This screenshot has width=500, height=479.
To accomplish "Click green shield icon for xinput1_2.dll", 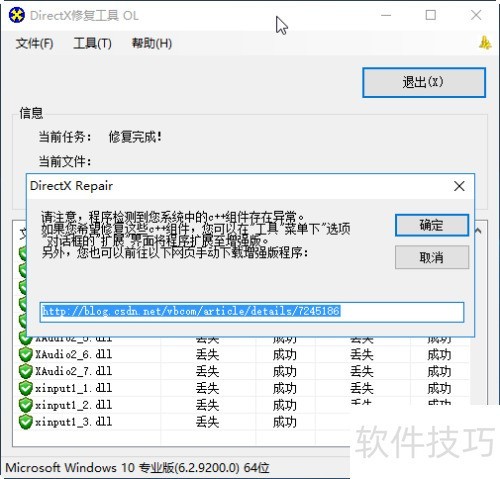I will pos(25,405).
